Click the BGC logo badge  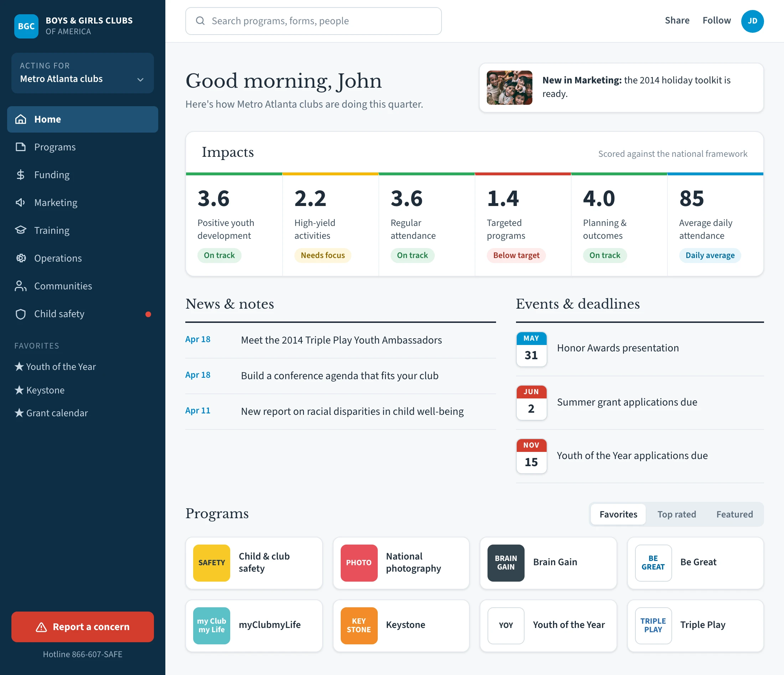click(26, 26)
